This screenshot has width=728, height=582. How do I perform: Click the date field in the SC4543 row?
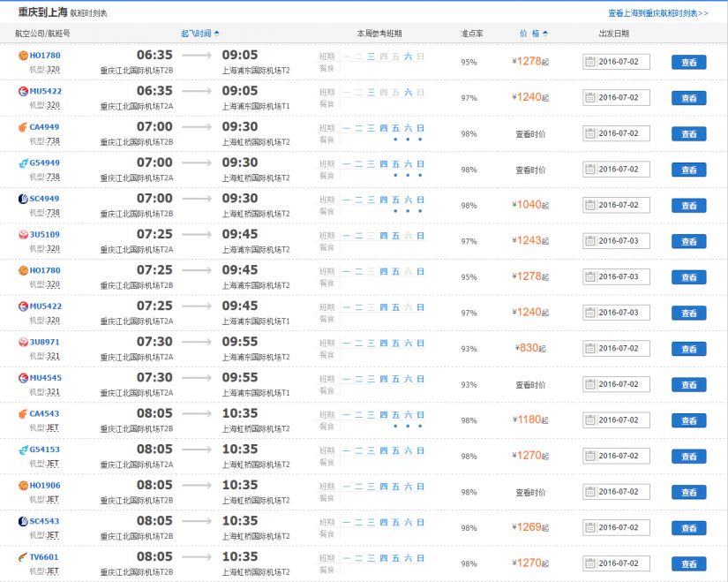click(616, 527)
